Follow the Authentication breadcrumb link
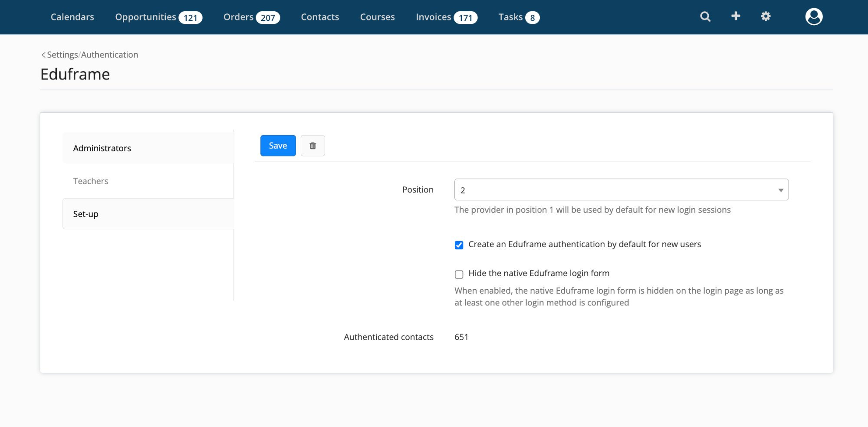 [109, 55]
